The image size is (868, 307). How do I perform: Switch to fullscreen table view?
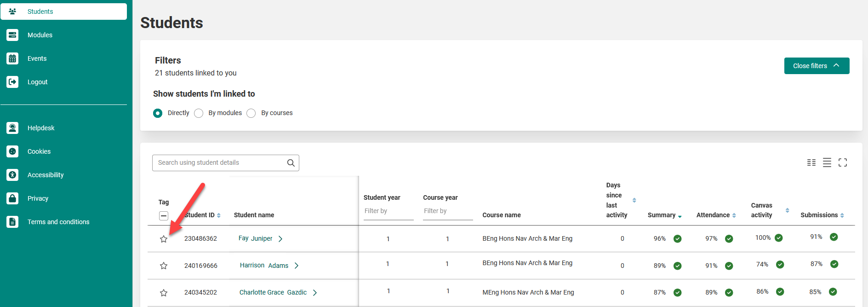(x=842, y=162)
